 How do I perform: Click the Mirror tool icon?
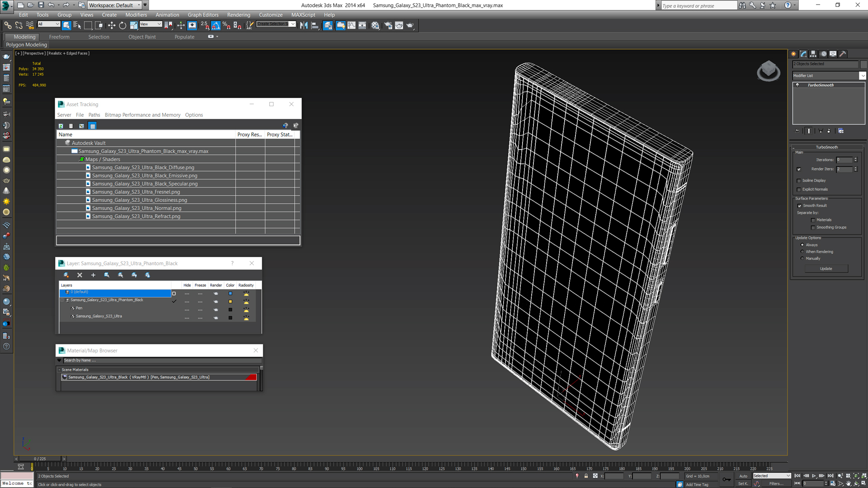tap(304, 26)
